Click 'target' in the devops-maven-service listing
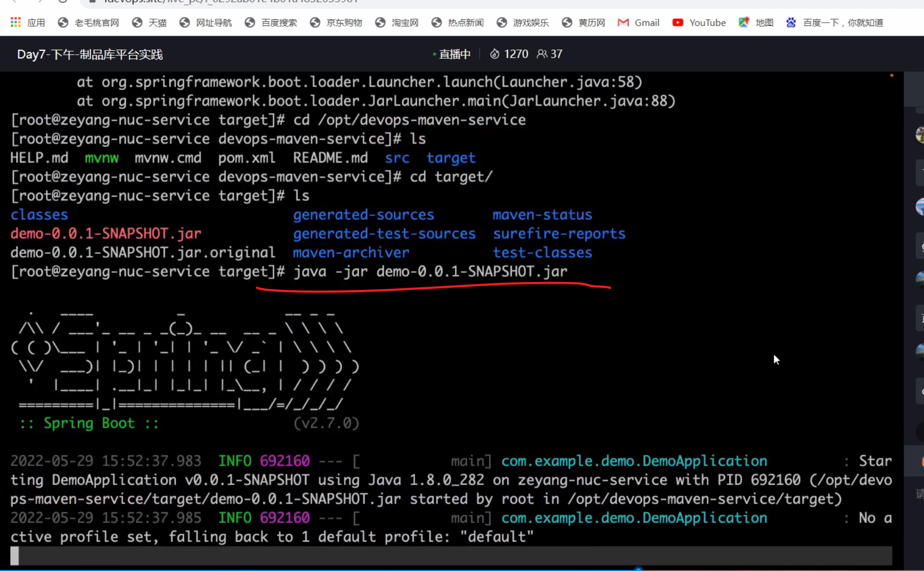 pos(451,158)
